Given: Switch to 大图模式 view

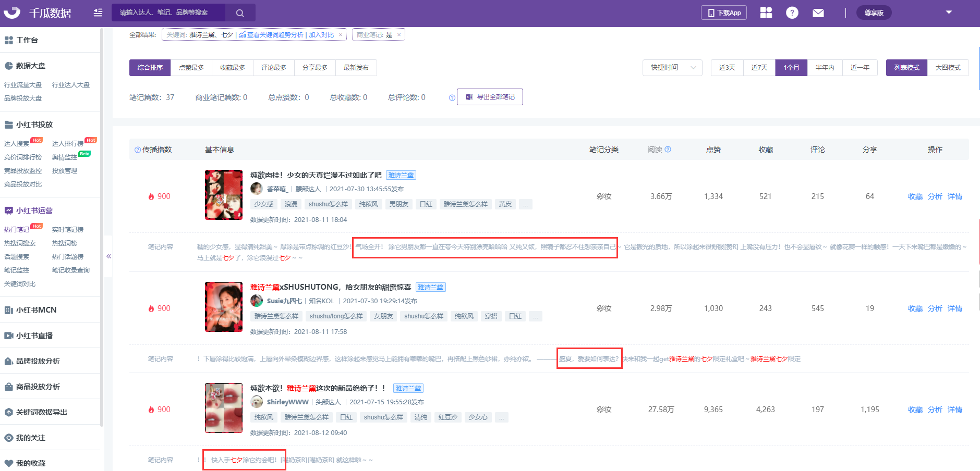Looking at the screenshot, I should coord(948,68).
